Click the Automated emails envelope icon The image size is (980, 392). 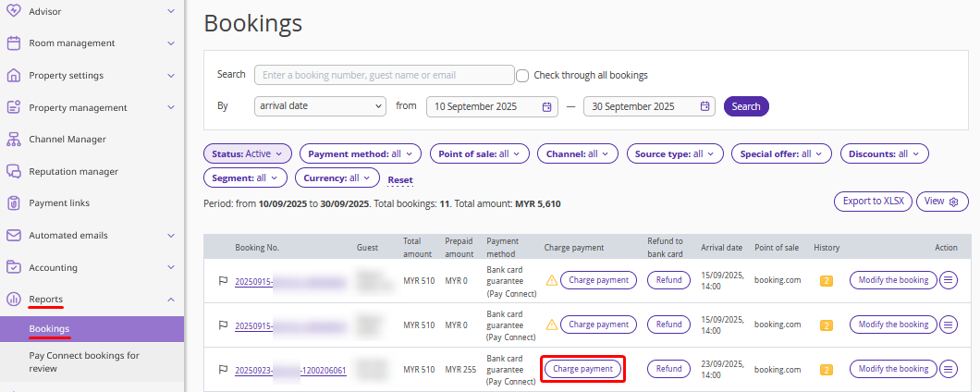(14, 236)
